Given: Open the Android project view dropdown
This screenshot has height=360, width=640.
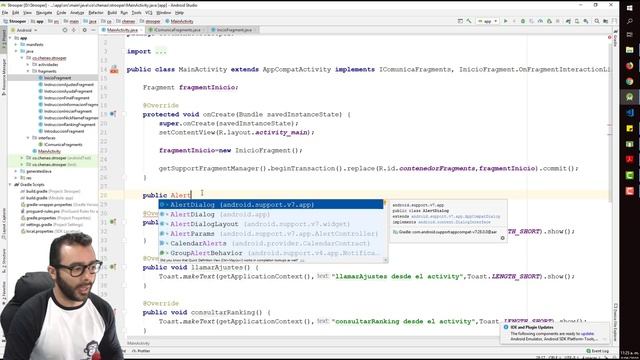Looking at the screenshot, I should tap(24, 30).
